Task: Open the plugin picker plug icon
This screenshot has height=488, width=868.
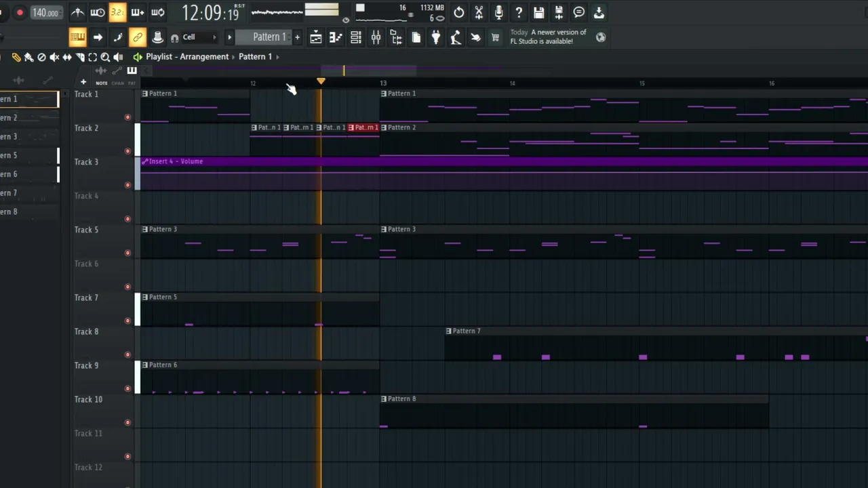Action: click(x=436, y=38)
